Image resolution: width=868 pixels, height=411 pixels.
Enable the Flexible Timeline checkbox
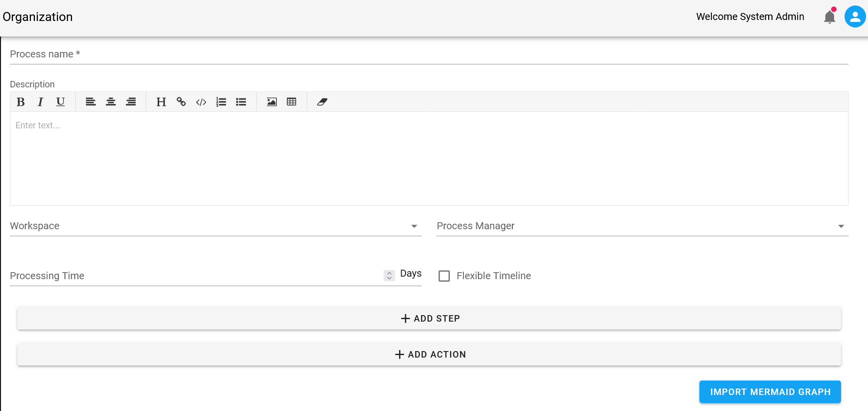click(x=444, y=276)
